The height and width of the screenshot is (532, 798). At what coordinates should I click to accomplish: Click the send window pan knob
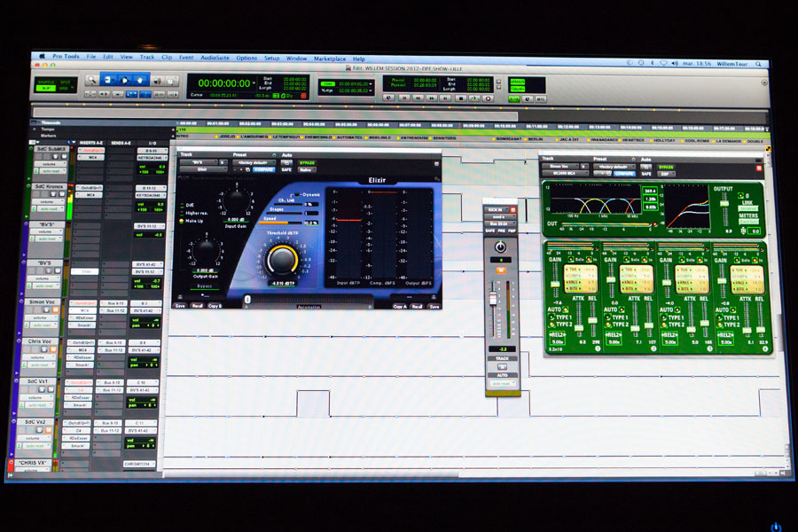(x=500, y=246)
